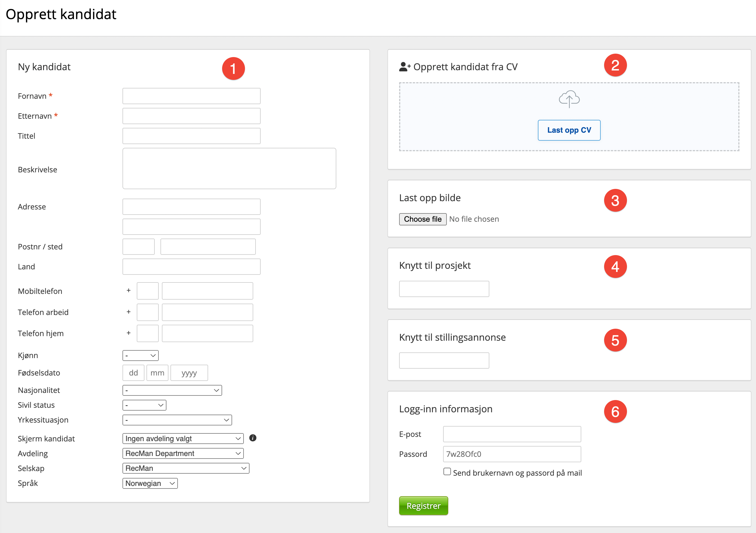Enable Send brukernavn og passord på mail
The height and width of the screenshot is (533, 756).
pos(447,471)
